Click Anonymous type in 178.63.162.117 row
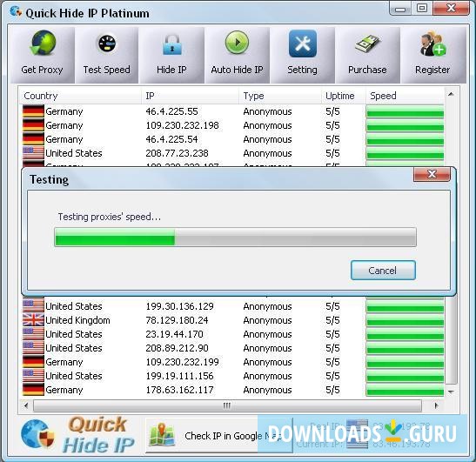 pos(267,390)
